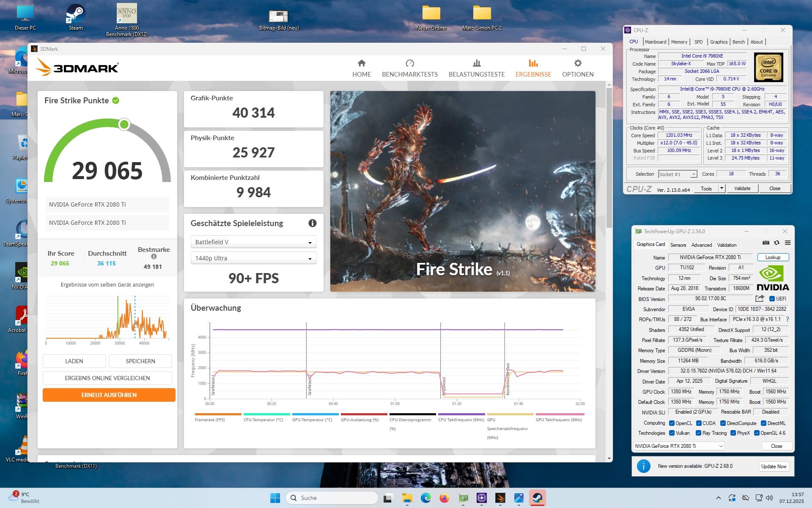Click the Erneut Ausführen button

[x=109, y=395]
